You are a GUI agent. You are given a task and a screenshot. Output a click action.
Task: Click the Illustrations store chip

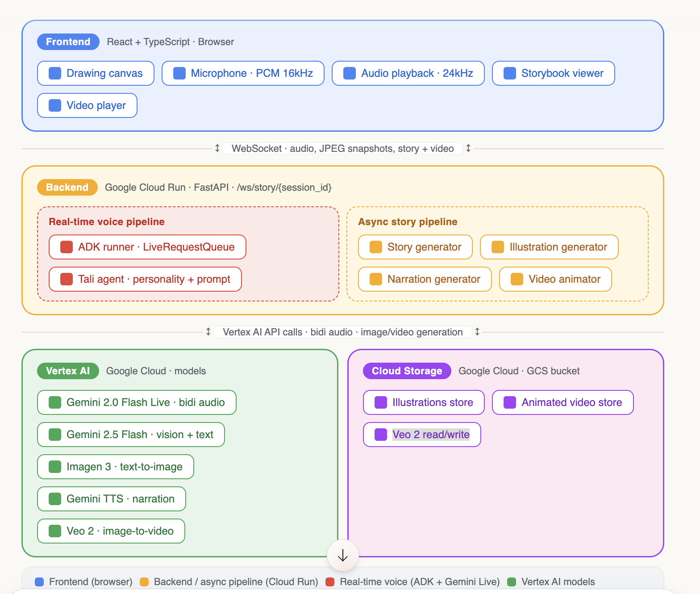[424, 402]
